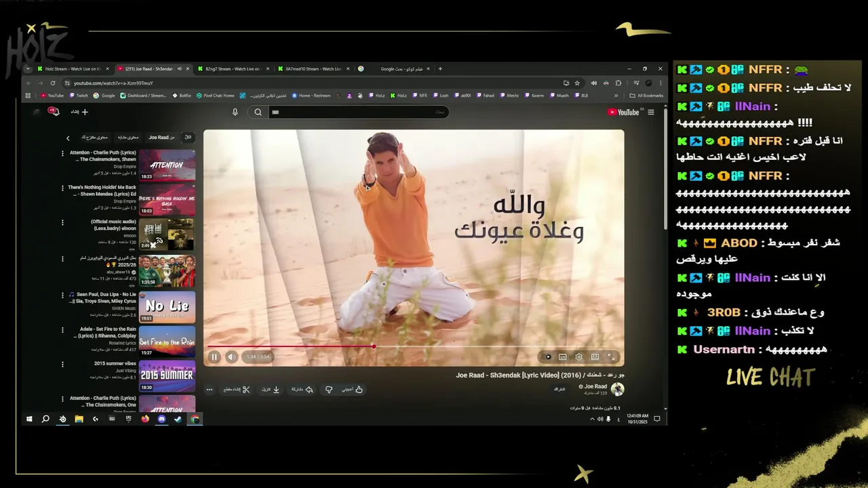868x488 pixels.
Task: Open Pixel Chat: Home bookmark
Action: 215,96
